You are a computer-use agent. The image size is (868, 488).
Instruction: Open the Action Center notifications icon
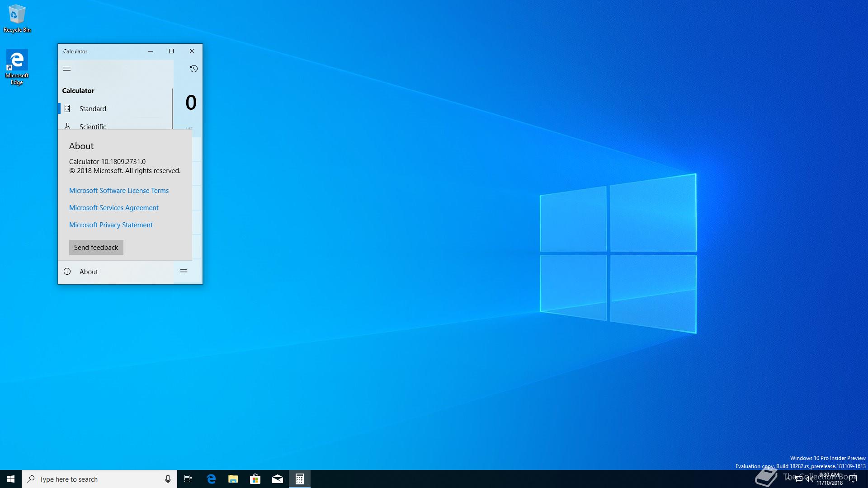pyautogui.click(x=853, y=479)
